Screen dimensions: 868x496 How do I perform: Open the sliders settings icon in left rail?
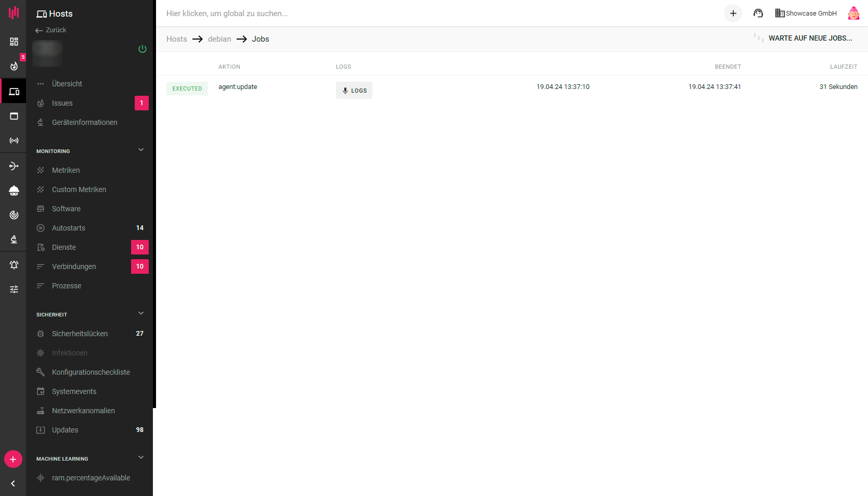14,289
